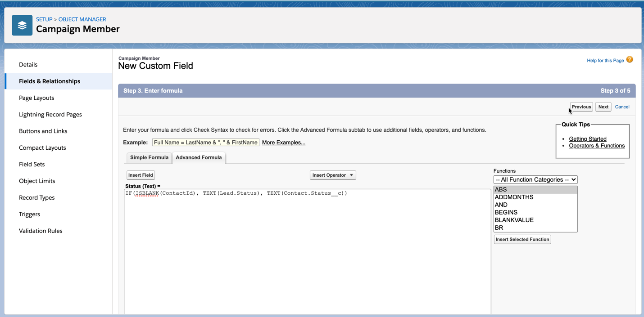644x317 pixels.
Task: Open Operators & Functions quick tip link
Action: tap(596, 146)
